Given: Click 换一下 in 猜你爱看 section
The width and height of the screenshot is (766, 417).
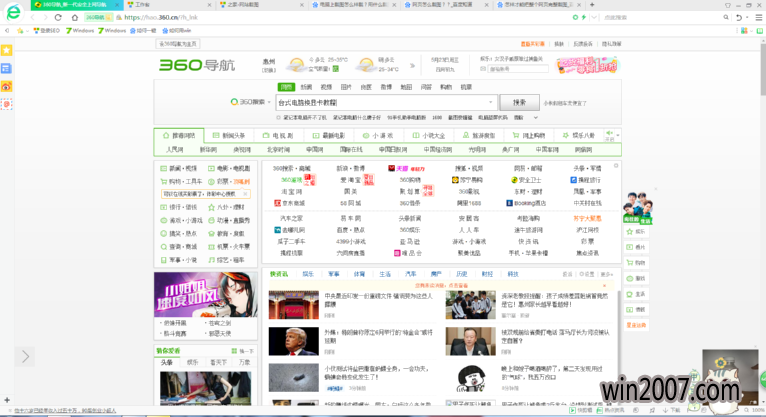Looking at the screenshot, I should (x=243, y=351).
